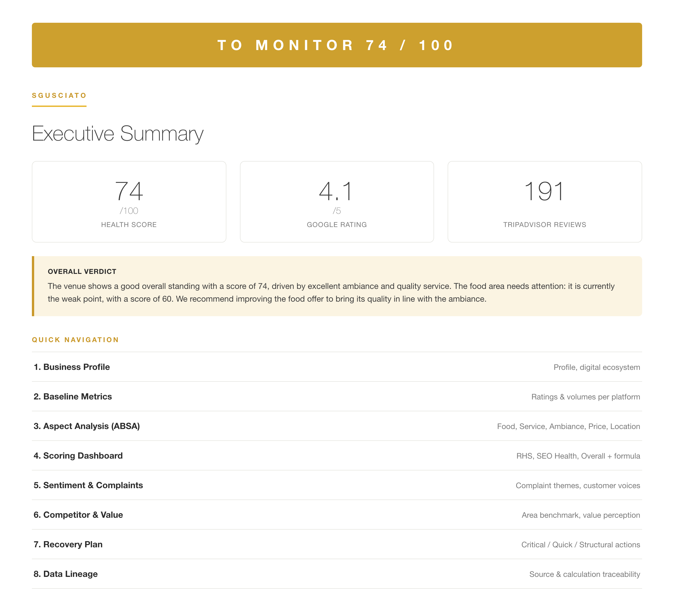Click 'Source & calculation traceability' description
This screenshot has width=674, height=616.
coord(585,574)
